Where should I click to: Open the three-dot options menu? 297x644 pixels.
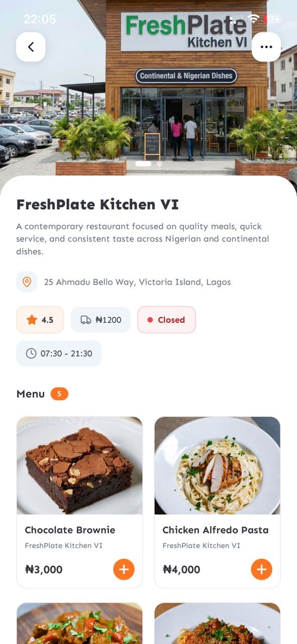[x=266, y=46]
